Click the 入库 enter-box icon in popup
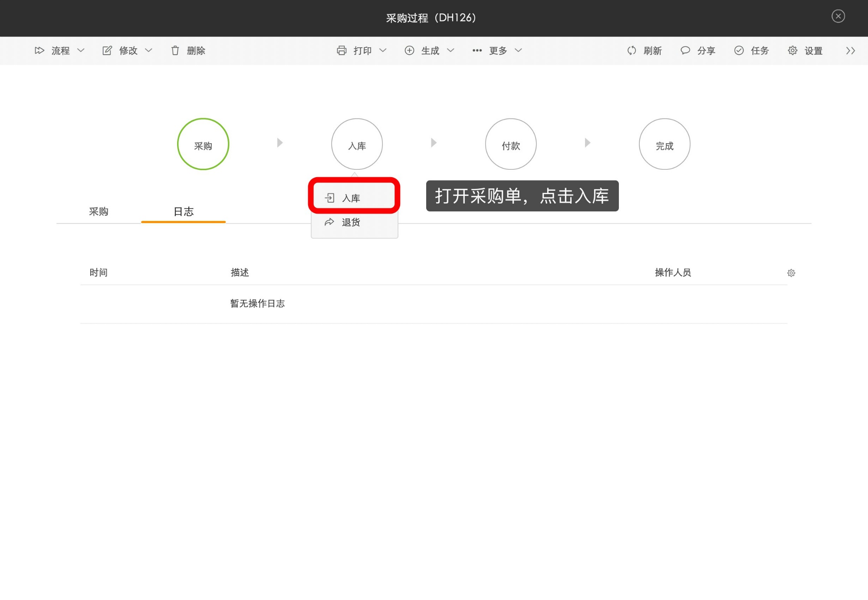Viewport: 868px width, 600px height. [x=329, y=198]
